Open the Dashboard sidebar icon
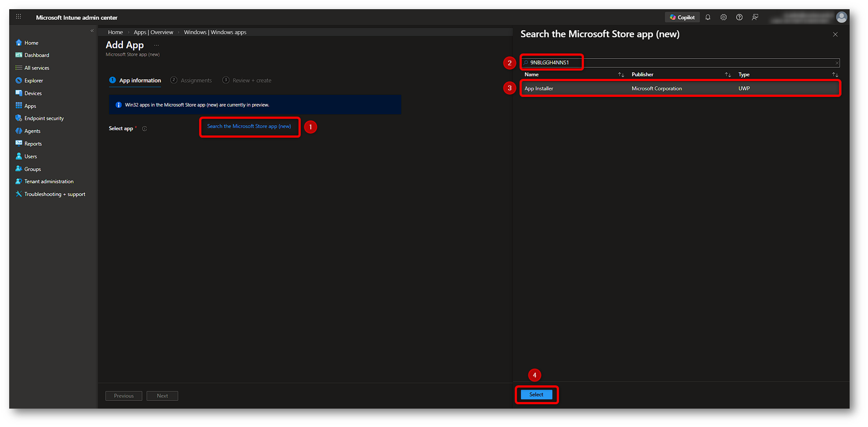868x427 pixels. point(19,55)
